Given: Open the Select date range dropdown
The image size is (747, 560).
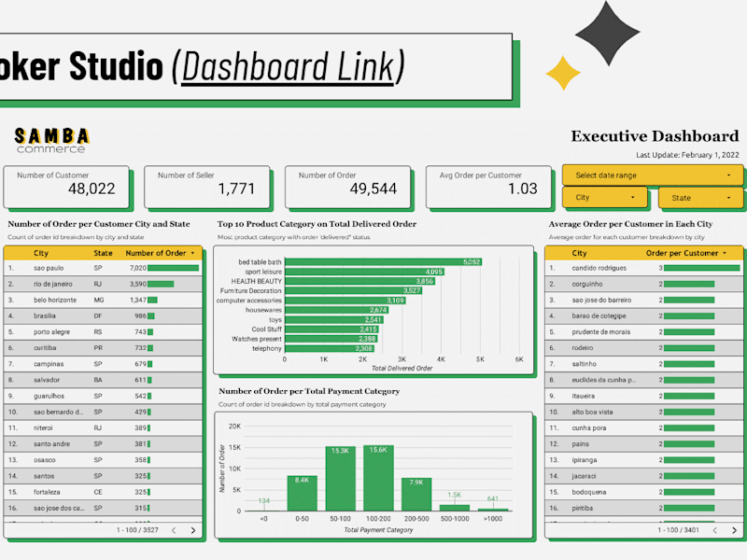Looking at the screenshot, I should [x=652, y=175].
